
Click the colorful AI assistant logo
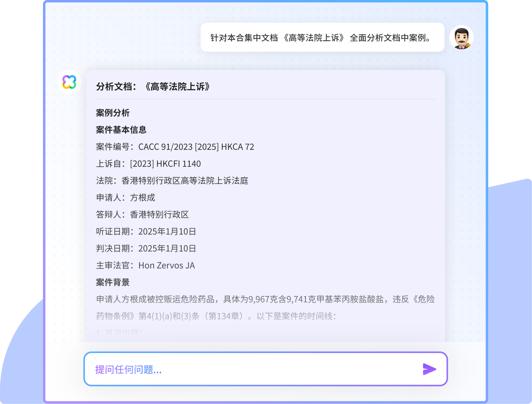[69, 82]
